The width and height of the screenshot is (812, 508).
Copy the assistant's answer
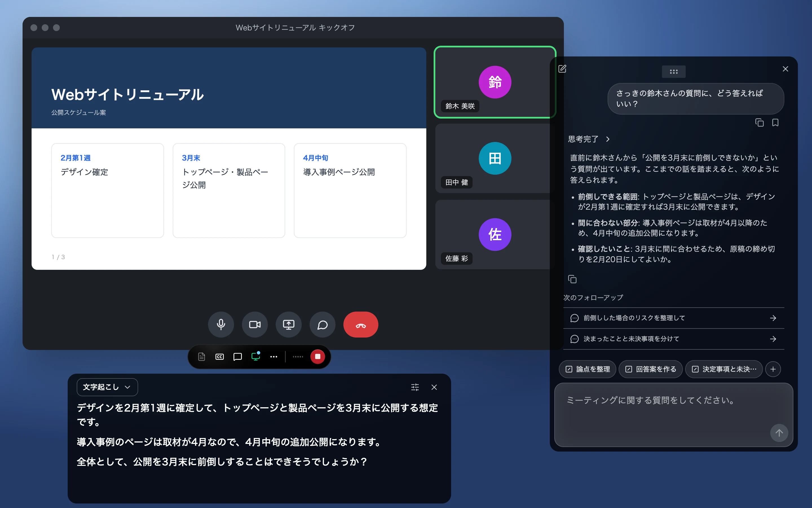click(572, 279)
